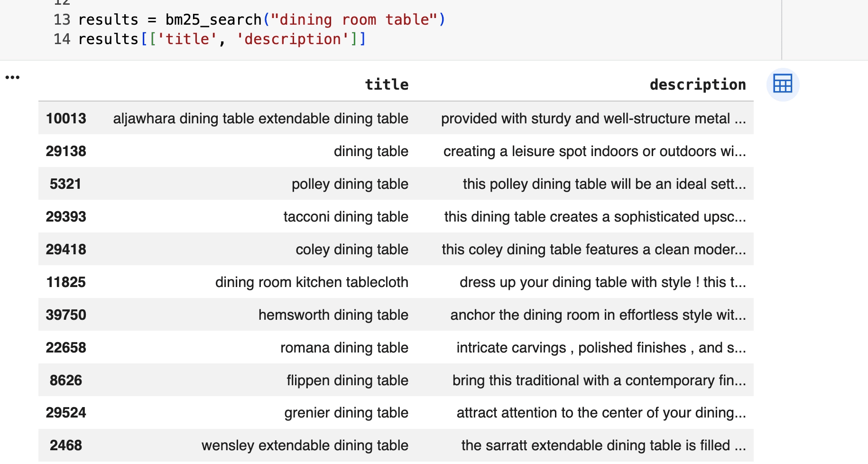Image resolution: width=868 pixels, height=464 pixels.
Task: Open the output cell options ellipsis
Action: pyautogui.click(x=12, y=77)
